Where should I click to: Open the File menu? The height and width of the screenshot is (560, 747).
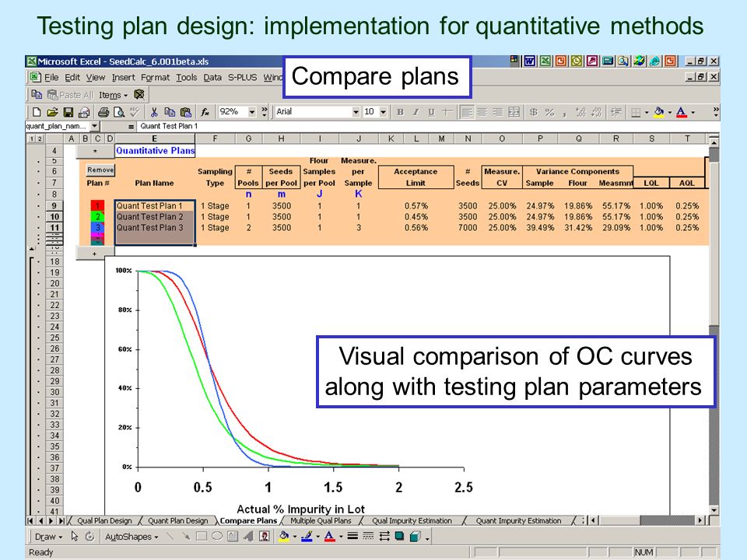coord(51,78)
